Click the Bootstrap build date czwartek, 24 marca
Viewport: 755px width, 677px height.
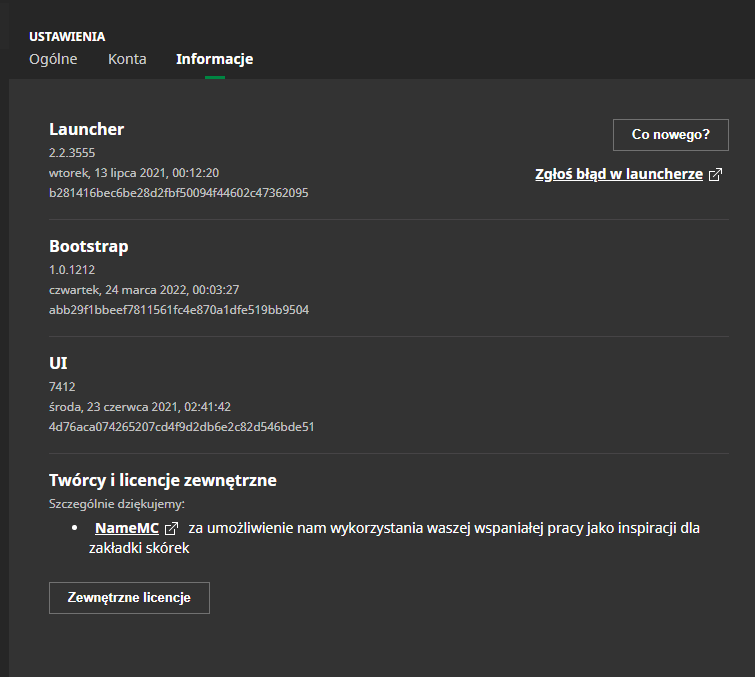tap(144, 290)
